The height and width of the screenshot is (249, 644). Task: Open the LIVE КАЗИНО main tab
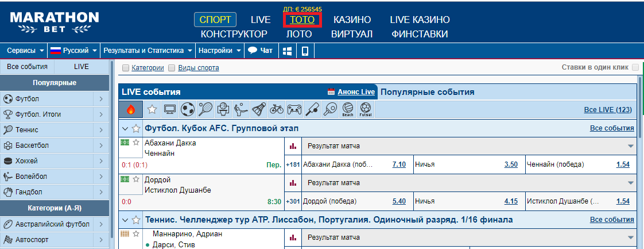pyautogui.click(x=420, y=20)
